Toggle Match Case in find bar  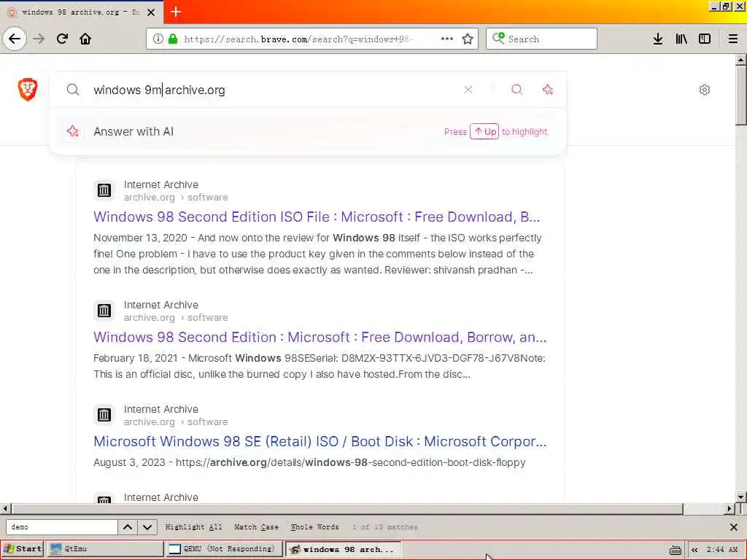click(256, 527)
